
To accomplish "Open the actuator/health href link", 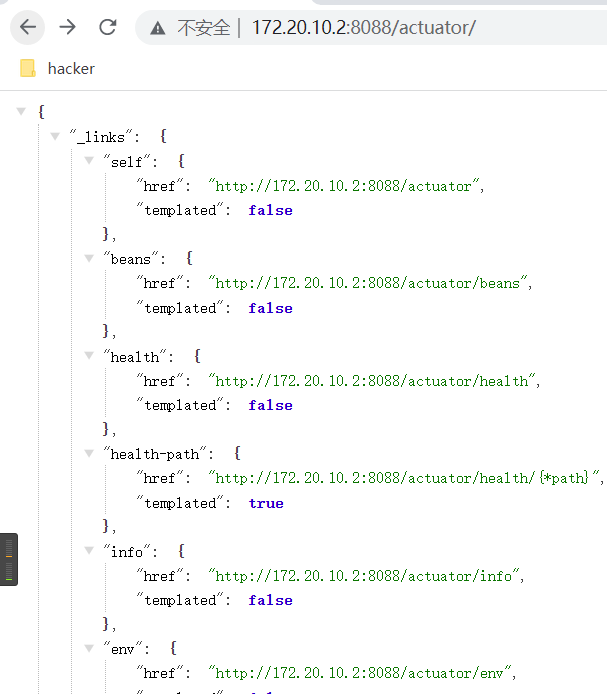I will tap(371, 381).
